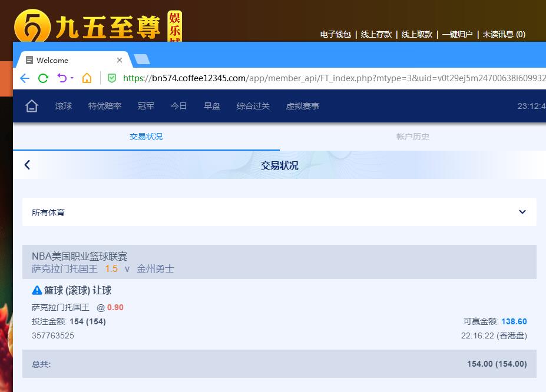This screenshot has height=392, width=546.
Task: Open 电子钱包 link
Action: (x=335, y=34)
